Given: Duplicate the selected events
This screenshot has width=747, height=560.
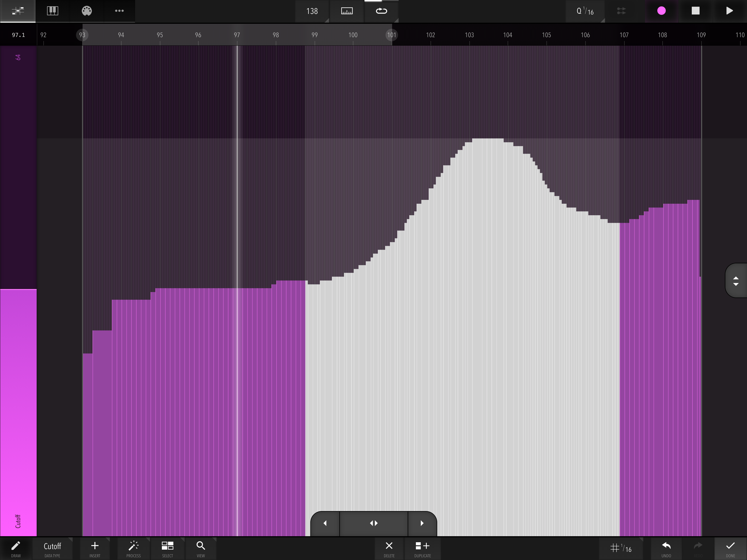Looking at the screenshot, I should pos(422,548).
